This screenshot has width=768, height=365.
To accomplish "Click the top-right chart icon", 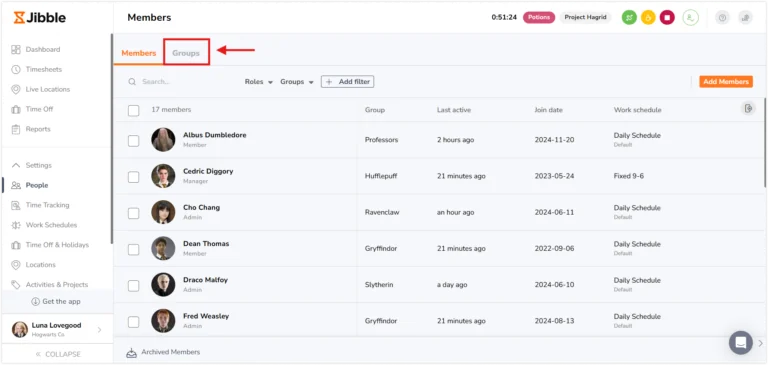I will [745, 18].
